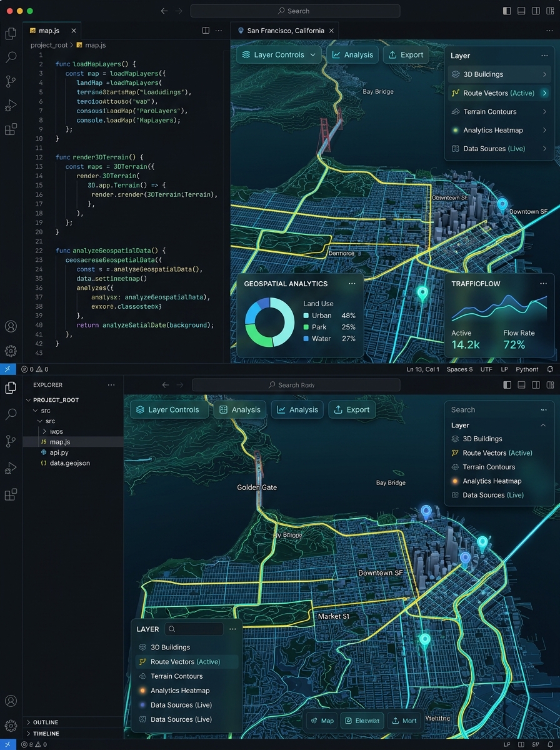Close the map.js editor tab
The height and width of the screenshot is (750, 560).
(74, 30)
